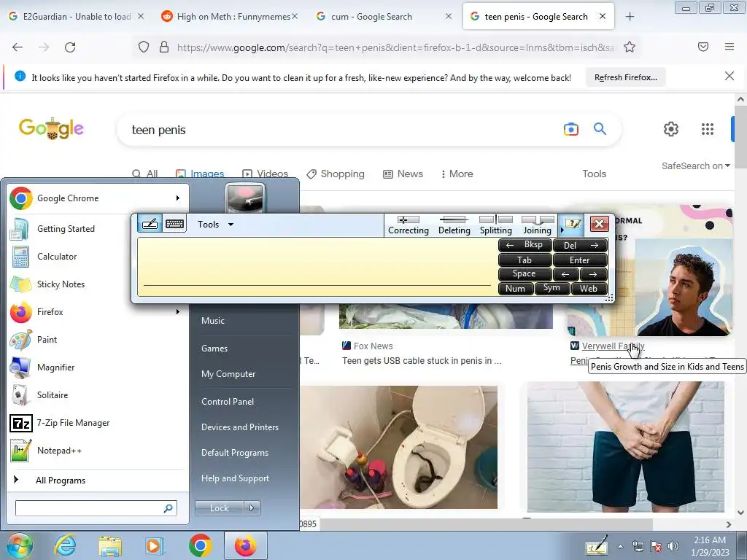Play the Splitting gesture demo
This screenshot has height=560, width=747.
pyautogui.click(x=496, y=225)
